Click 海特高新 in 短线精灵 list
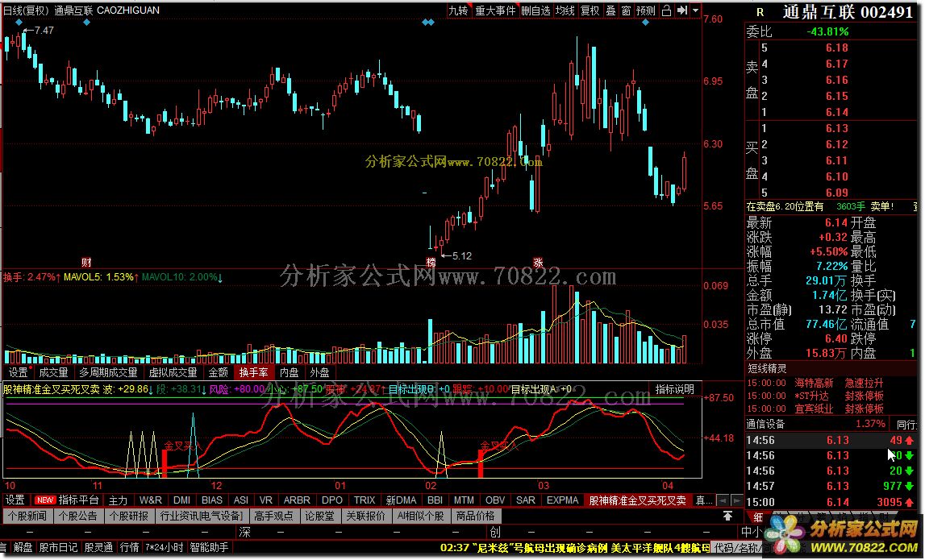Viewport: 925px width, 560px height. 814,384
